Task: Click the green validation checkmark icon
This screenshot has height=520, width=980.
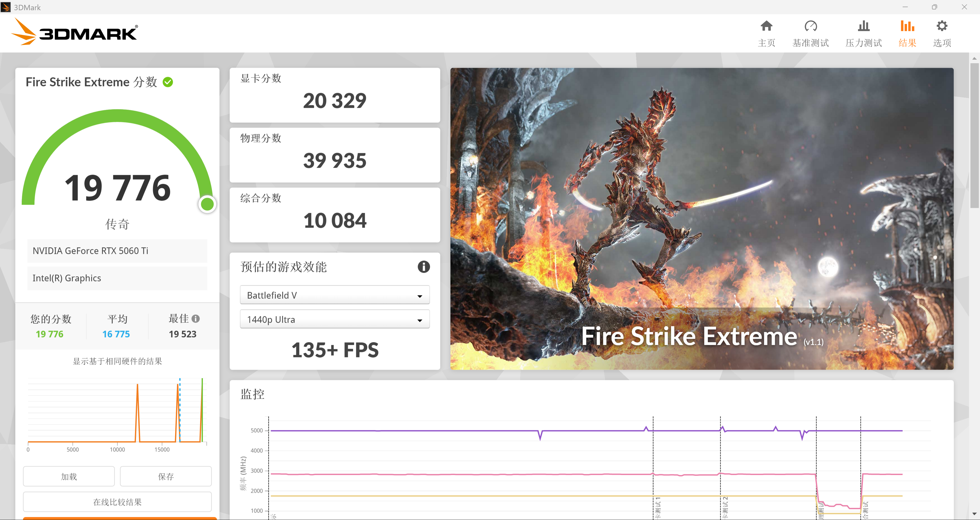Action: (x=168, y=82)
